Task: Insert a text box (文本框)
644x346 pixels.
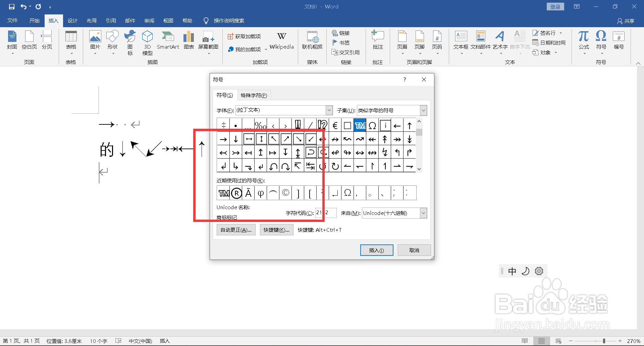Action: tap(461, 43)
